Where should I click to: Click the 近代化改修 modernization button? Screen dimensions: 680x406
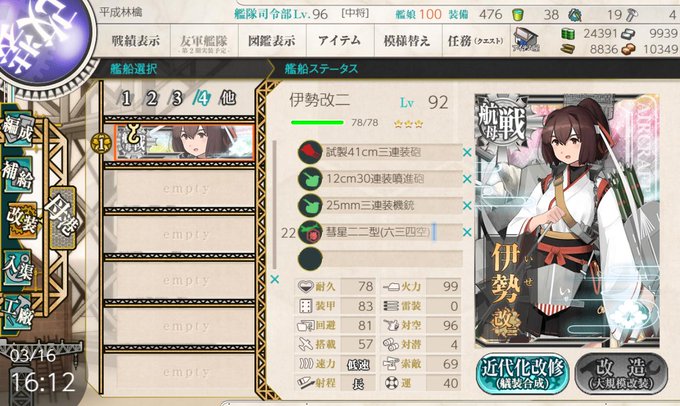coord(523,373)
